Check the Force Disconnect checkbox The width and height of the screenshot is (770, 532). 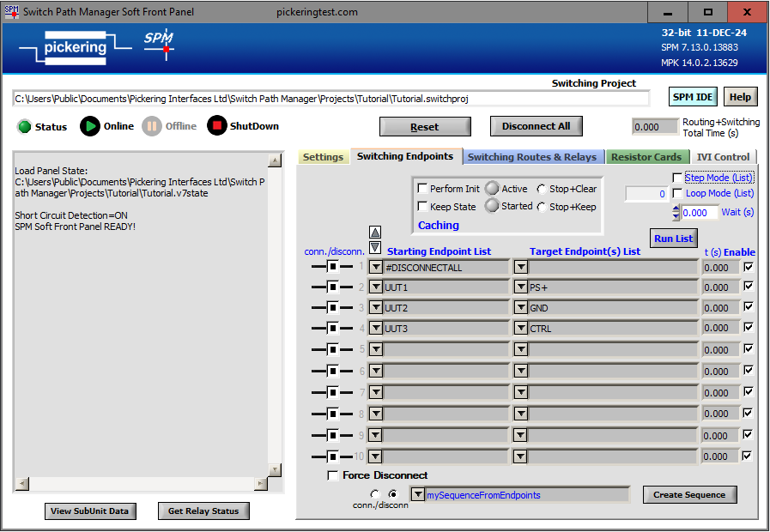point(333,475)
